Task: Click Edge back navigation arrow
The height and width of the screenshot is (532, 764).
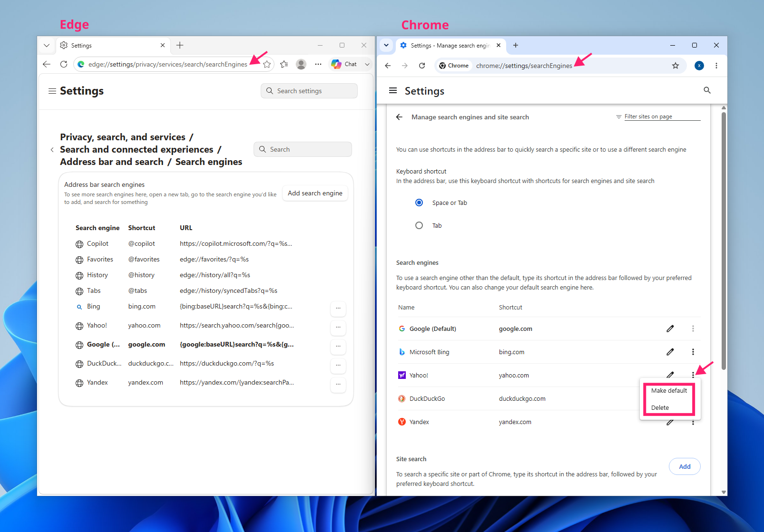Action: click(47, 64)
